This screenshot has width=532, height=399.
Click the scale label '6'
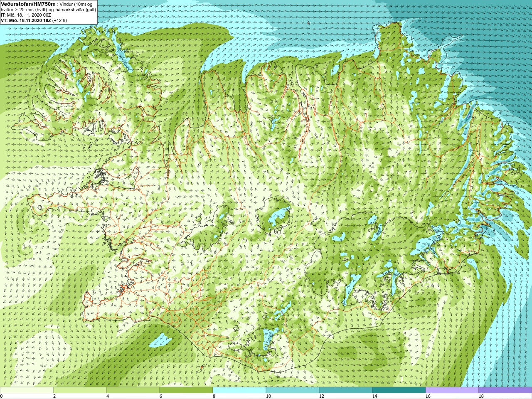click(161, 397)
